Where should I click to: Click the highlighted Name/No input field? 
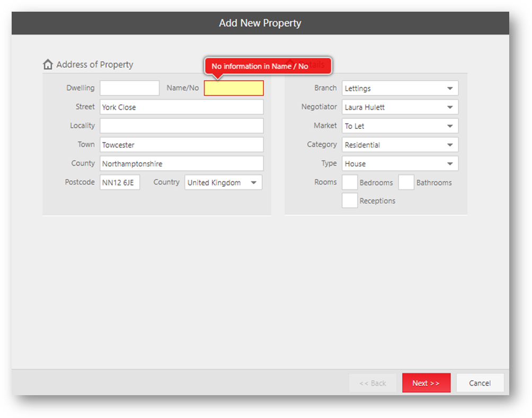[x=234, y=88]
